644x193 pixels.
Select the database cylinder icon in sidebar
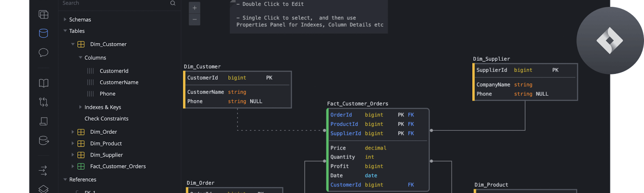pyautogui.click(x=43, y=33)
